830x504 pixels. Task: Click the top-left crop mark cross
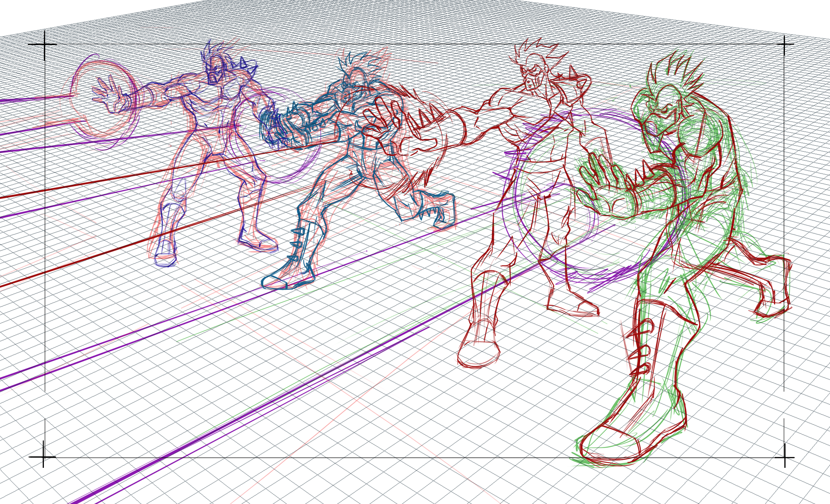[44, 44]
